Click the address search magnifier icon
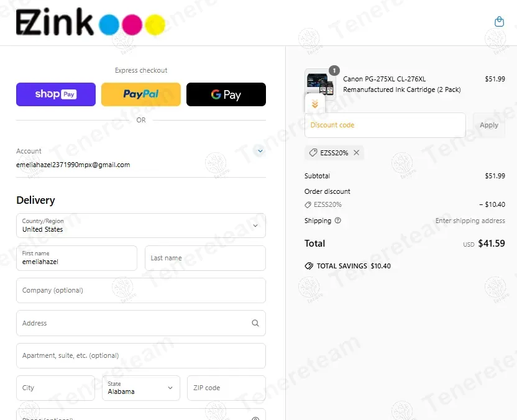Screen dimensions: 517x420 pyautogui.click(x=255, y=323)
